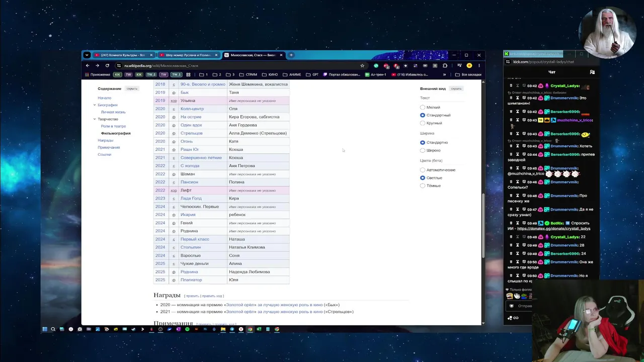Collapse the Биография contents section
The height and width of the screenshot is (362, 644).
click(94, 105)
